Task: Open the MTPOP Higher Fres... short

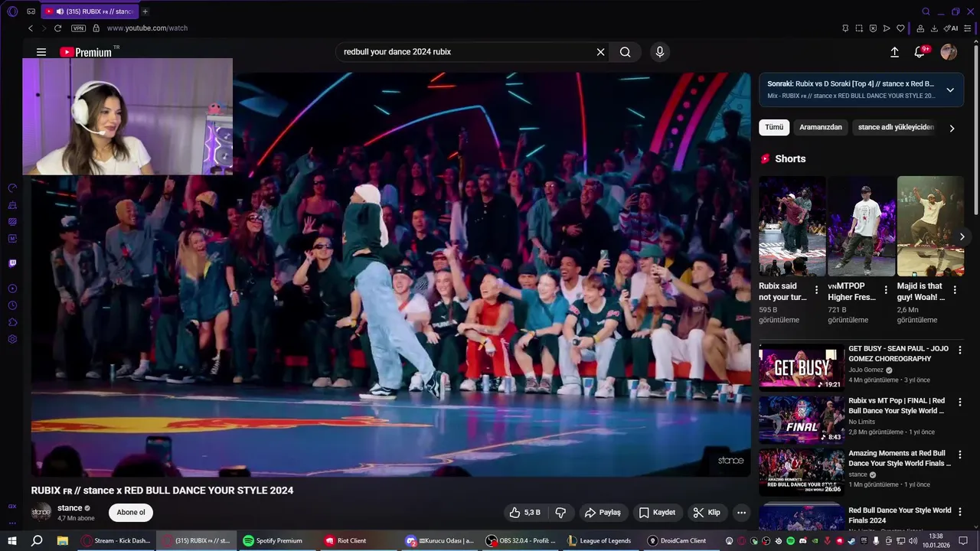Action: point(861,227)
